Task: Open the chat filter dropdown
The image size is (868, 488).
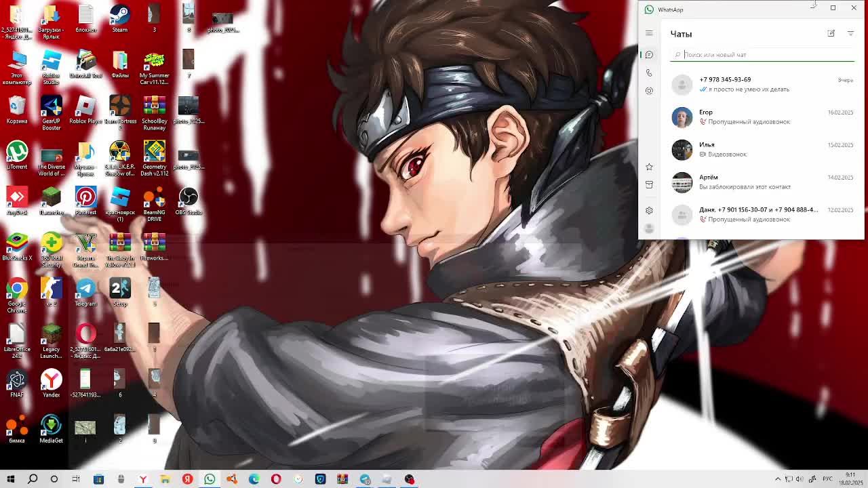Action: tap(850, 33)
